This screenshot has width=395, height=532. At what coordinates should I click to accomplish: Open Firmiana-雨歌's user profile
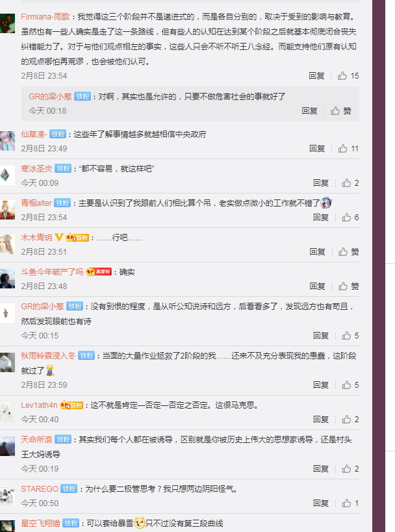tap(45, 17)
